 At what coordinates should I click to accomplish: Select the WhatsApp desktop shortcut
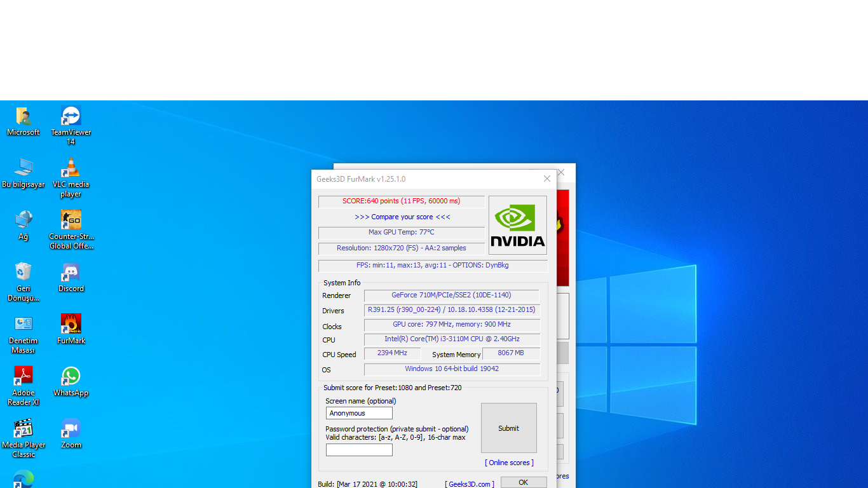[x=71, y=382]
